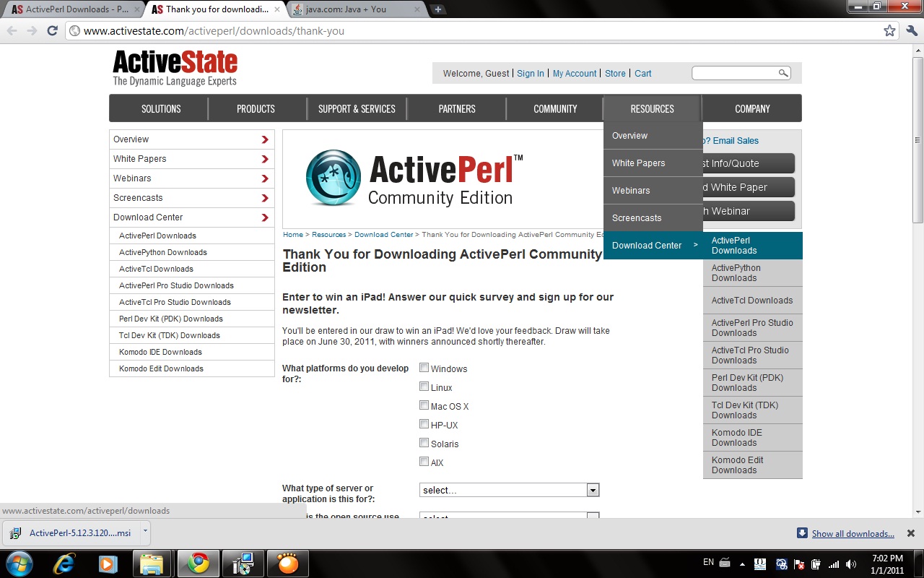
Task: Click the browser forward arrow
Action: [32, 30]
